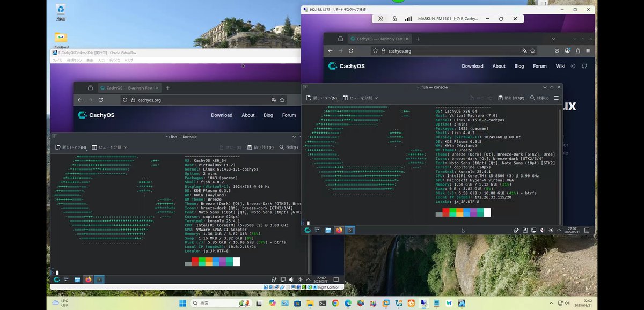The height and width of the screenshot is (310, 644).
Task: Go back in remote desktop Firefox
Action: (330, 51)
